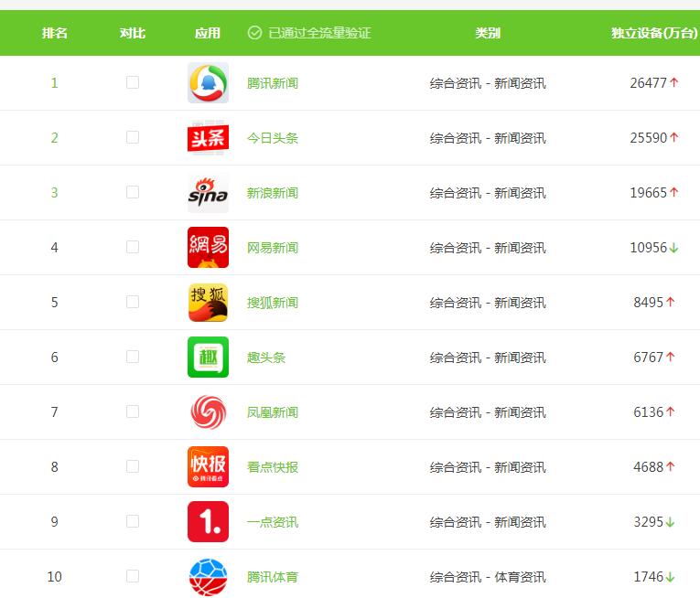Click rank number 1 in first row
Screen dimensions: 700x598
click(x=55, y=82)
